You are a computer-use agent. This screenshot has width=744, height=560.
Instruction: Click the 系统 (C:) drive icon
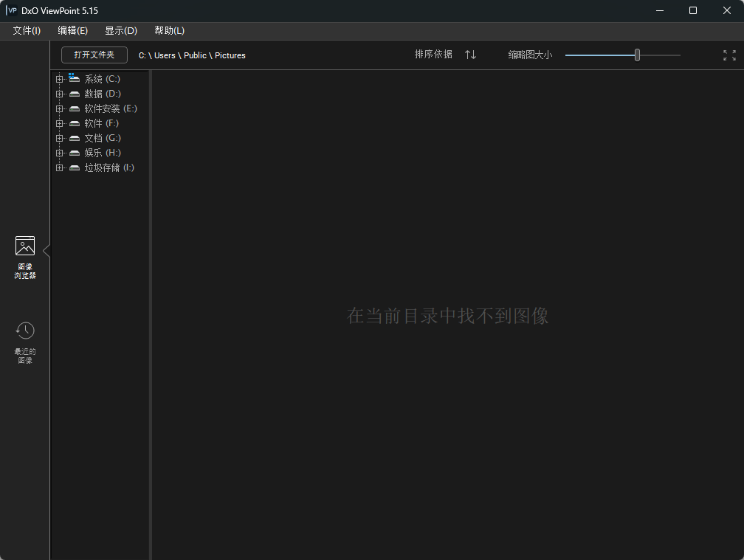point(74,77)
